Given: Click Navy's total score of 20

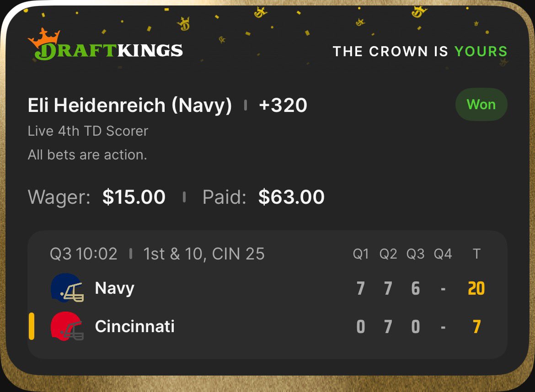Looking at the screenshot, I should pos(476,289).
